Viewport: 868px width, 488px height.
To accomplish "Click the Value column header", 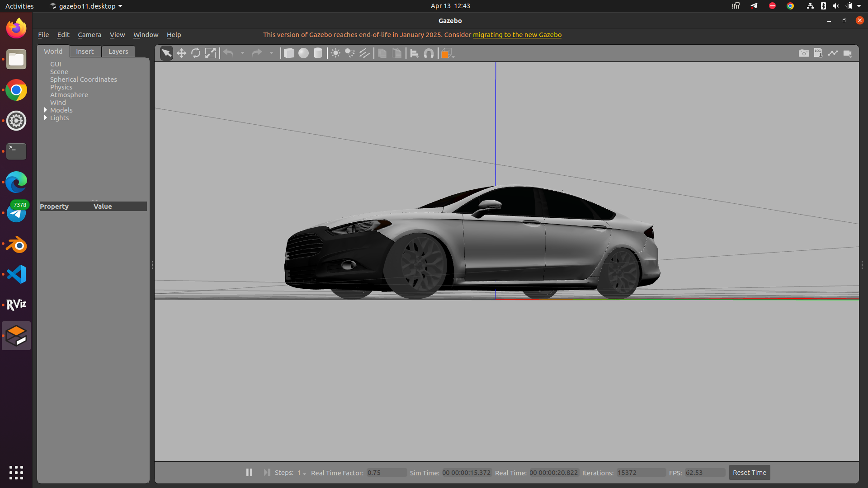I will click(103, 206).
